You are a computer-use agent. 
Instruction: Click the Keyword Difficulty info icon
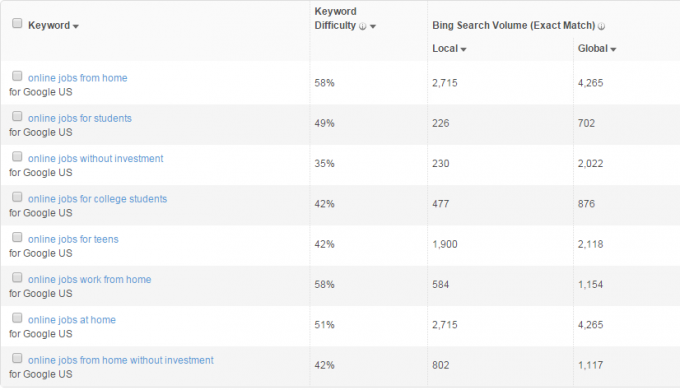(363, 26)
